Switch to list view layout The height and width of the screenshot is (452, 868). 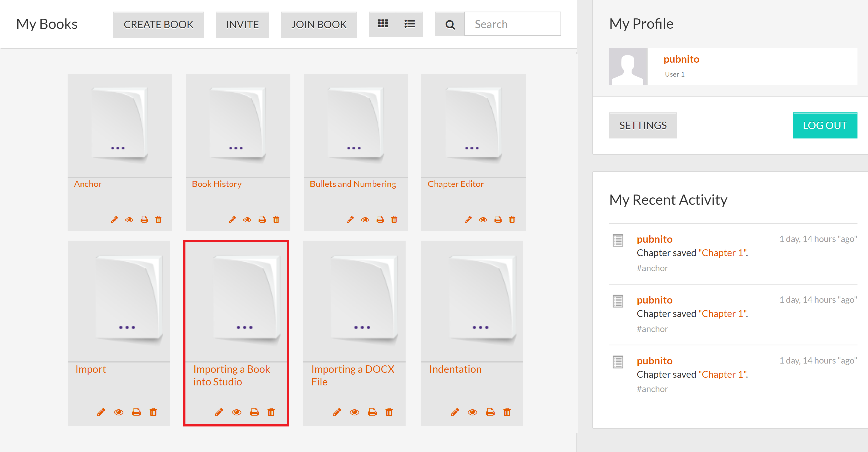point(409,24)
